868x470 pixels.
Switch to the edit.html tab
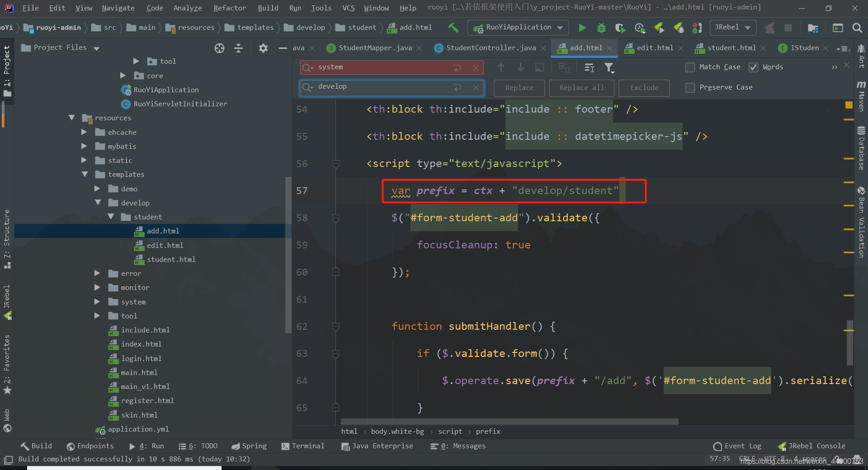(x=655, y=48)
